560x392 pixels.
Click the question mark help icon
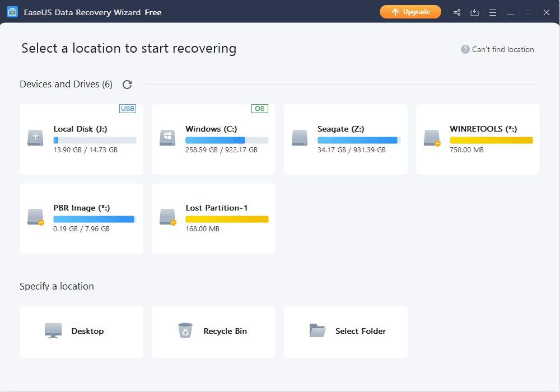coord(465,49)
